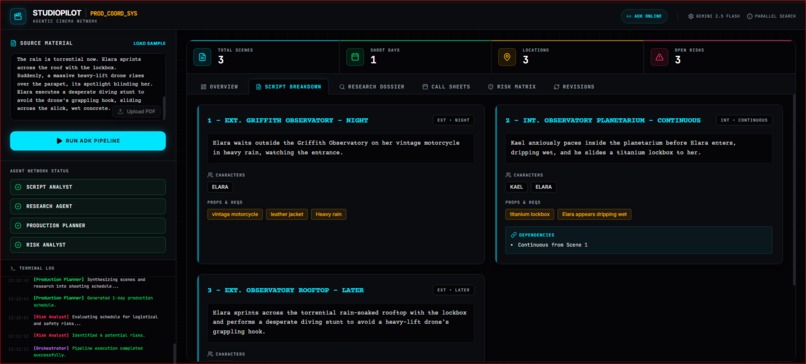Click the terminal log scrollbar
This screenshot has height=364, width=806.
coord(174,352)
